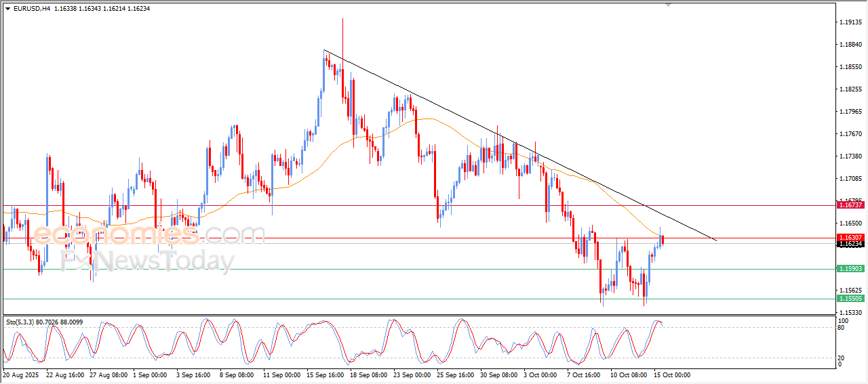Click the 1.19135 price axis value
The image size is (868, 384).
(x=850, y=22)
